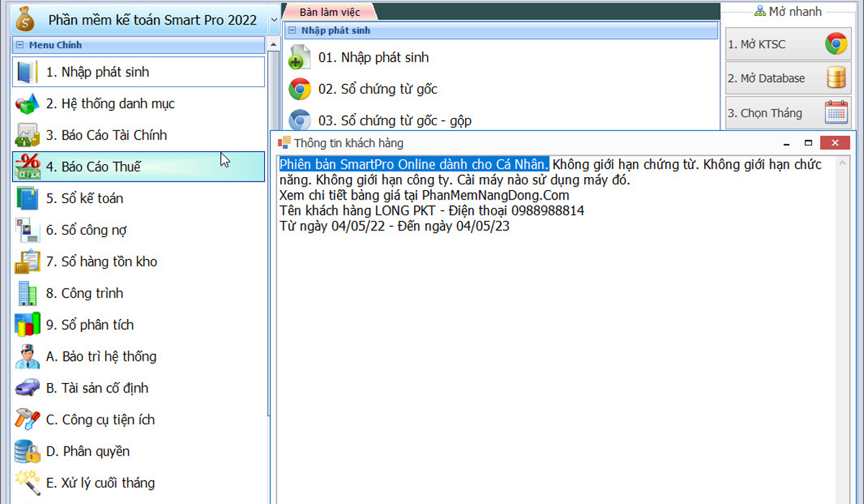This screenshot has height=504, width=864.
Task: Click the Công cụ tiện ích tools icon
Action: pyautogui.click(x=27, y=420)
